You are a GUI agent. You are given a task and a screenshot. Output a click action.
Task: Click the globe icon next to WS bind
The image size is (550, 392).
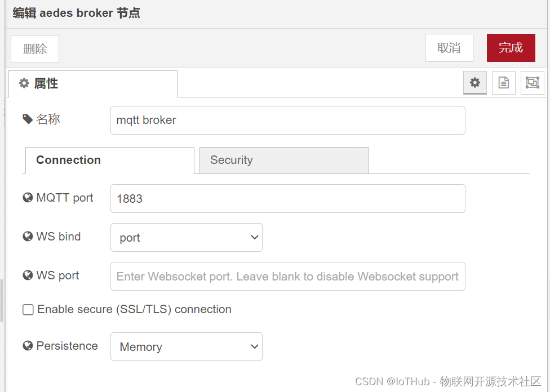coord(27,236)
